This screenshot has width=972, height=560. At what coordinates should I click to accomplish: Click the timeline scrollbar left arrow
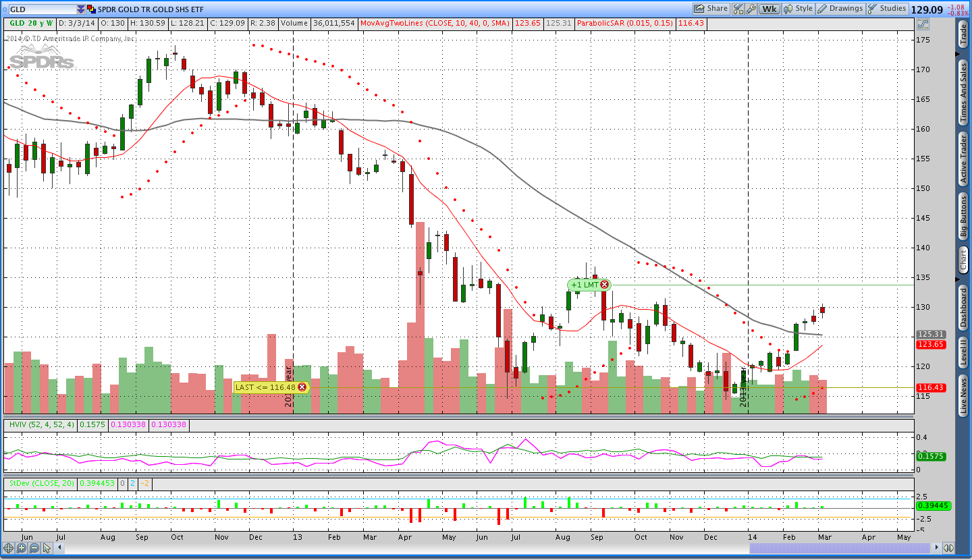pos(59,548)
